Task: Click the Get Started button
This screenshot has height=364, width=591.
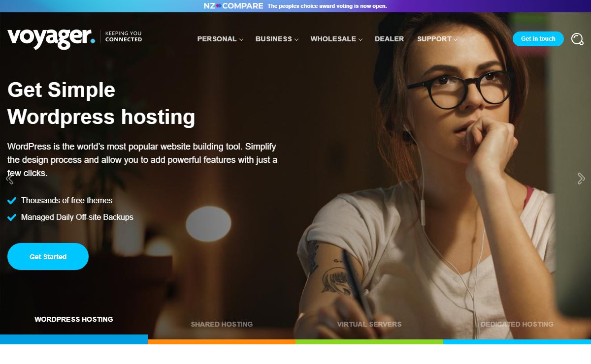Action: (x=48, y=257)
